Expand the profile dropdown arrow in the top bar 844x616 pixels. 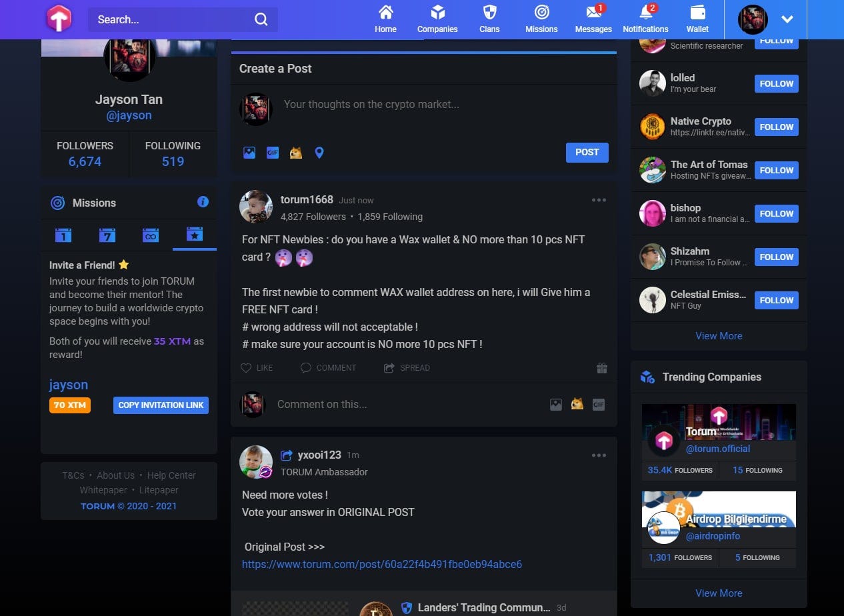(x=787, y=19)
